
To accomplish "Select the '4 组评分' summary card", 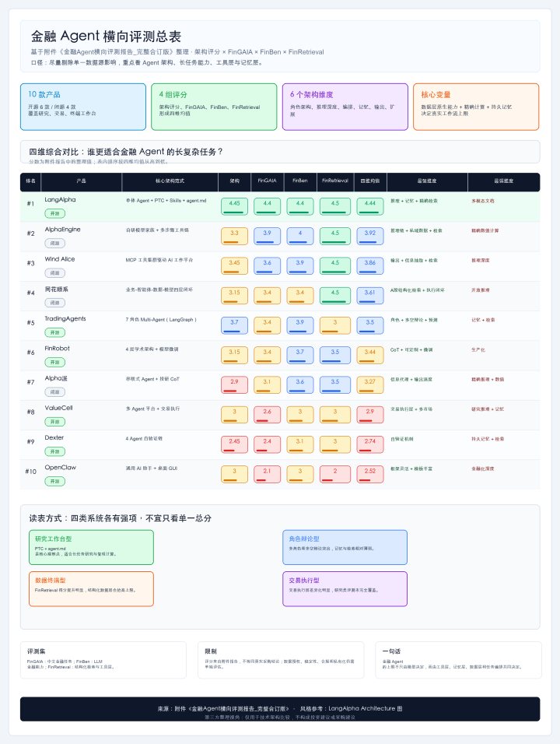I will tap(214, 107).
